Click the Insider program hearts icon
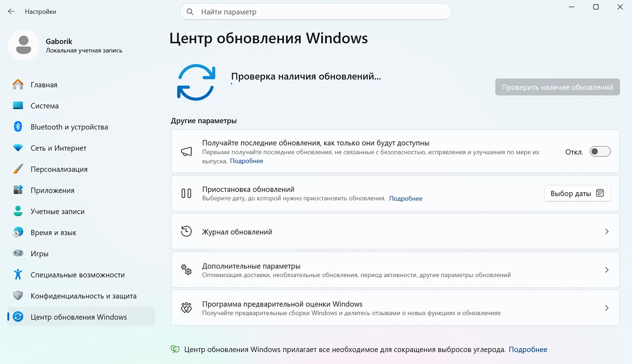 coord(186,308)
